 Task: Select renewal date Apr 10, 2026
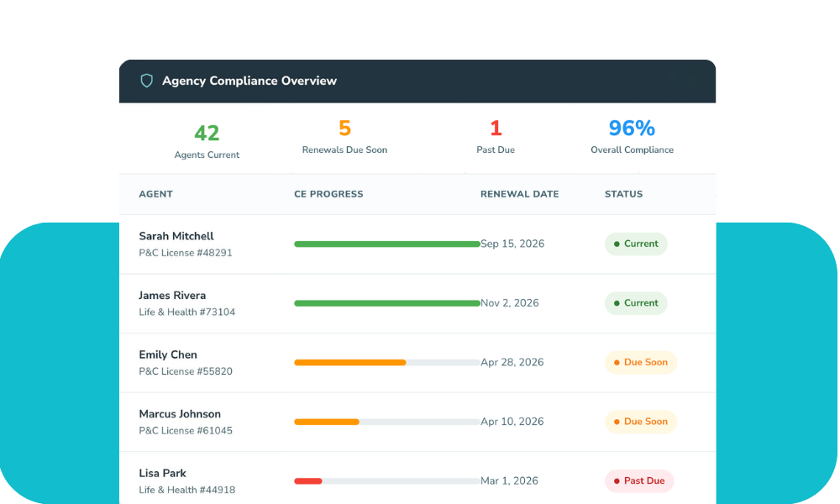(x=512, y=422)
